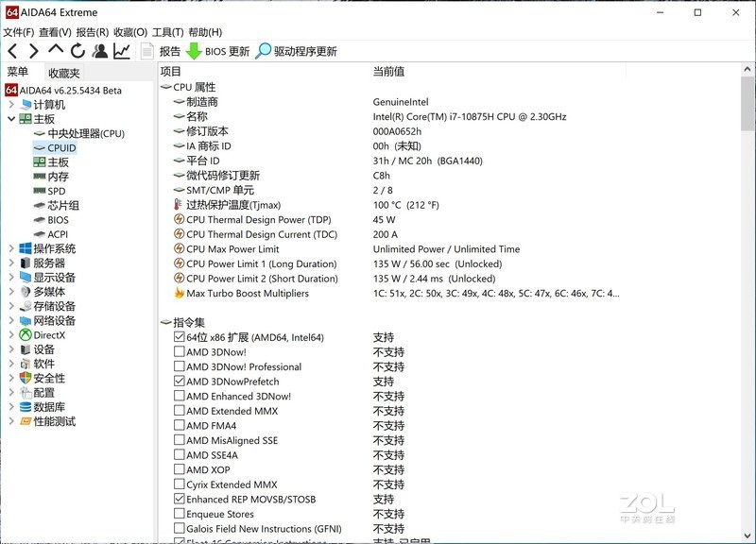Expand the 操作系统 tree branch
Viewport: 756px width, 544px height.
9,247
